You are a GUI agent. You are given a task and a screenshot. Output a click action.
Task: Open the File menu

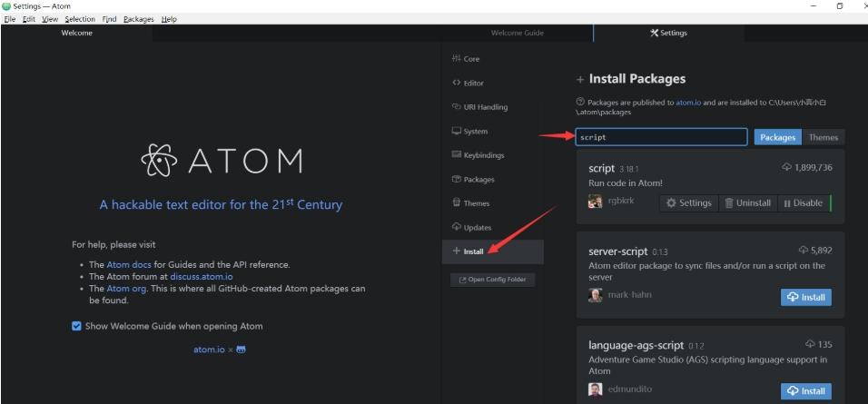pyautogui.click(x=9, y=19)
